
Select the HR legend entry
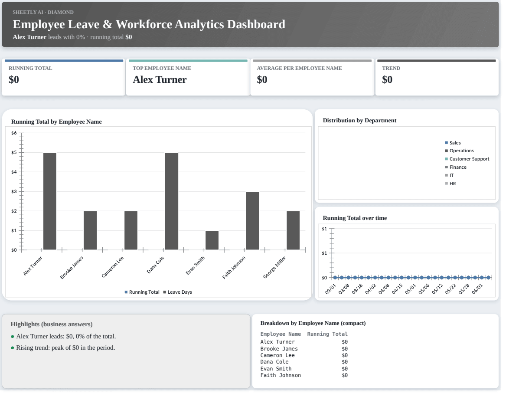tap(450, 184)
